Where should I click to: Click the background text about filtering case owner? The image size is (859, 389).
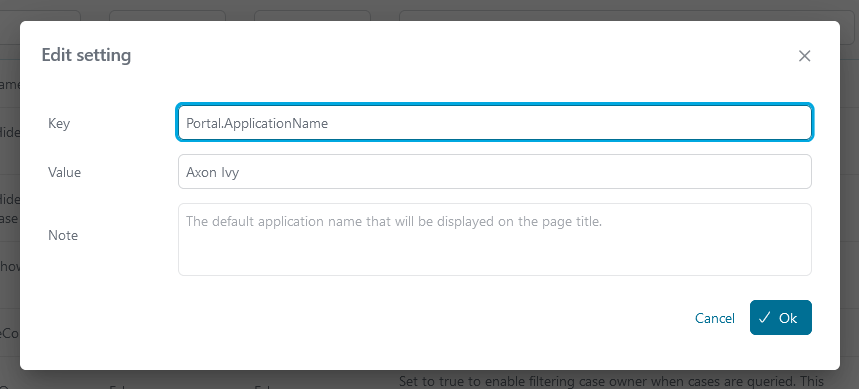pos(611,381)
